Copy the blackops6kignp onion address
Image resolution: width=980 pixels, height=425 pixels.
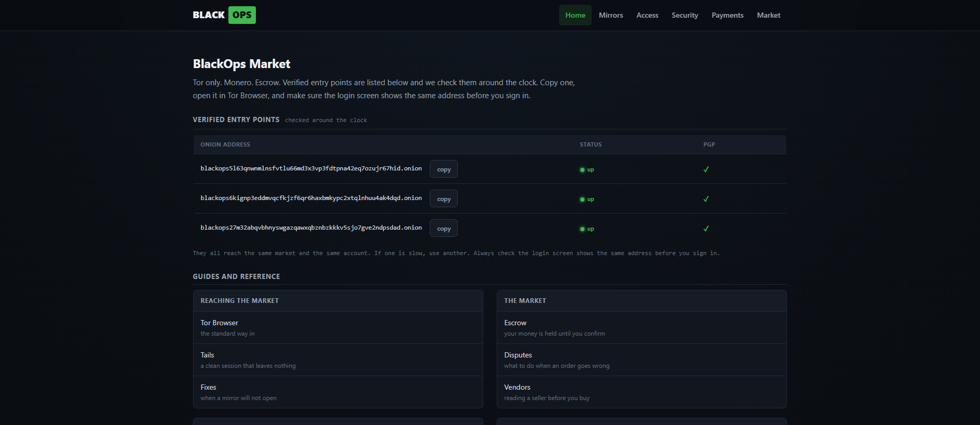tap(444, 199)
